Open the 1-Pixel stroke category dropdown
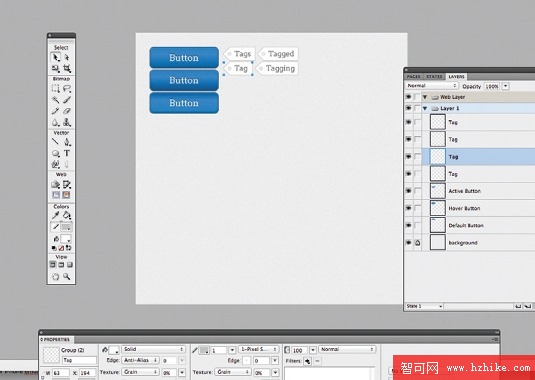The image size is (535, 380). click(259, 349)
